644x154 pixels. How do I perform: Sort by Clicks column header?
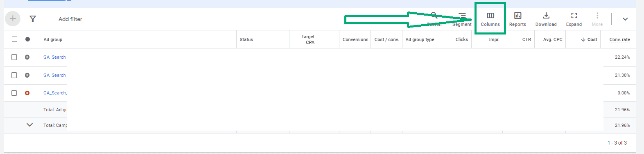pos(461,39)
